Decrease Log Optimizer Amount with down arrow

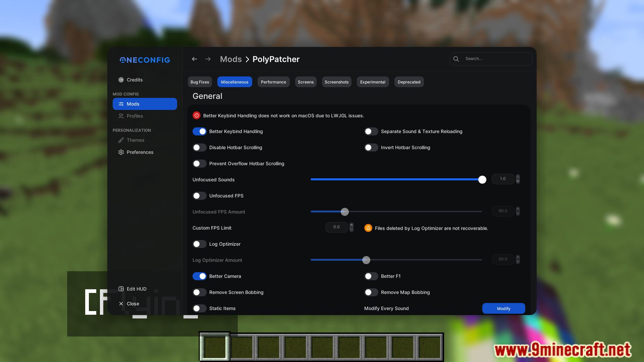(518, 262)
